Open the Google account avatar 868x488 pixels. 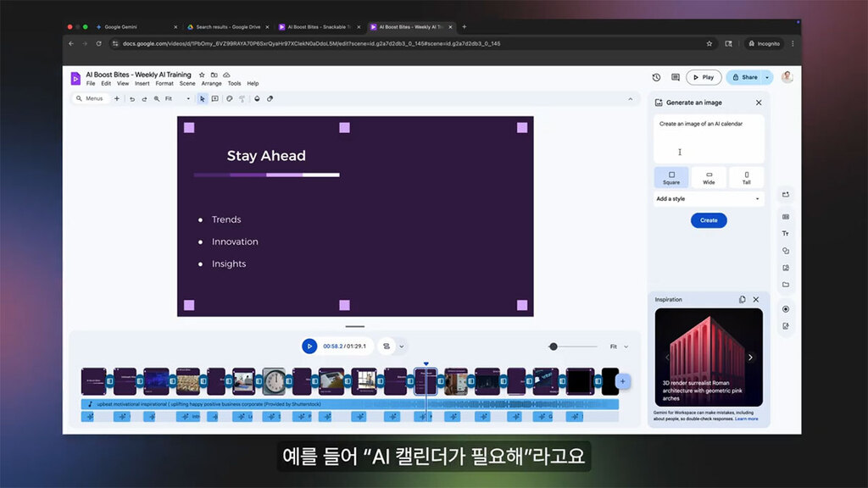(x=787, y=77)
